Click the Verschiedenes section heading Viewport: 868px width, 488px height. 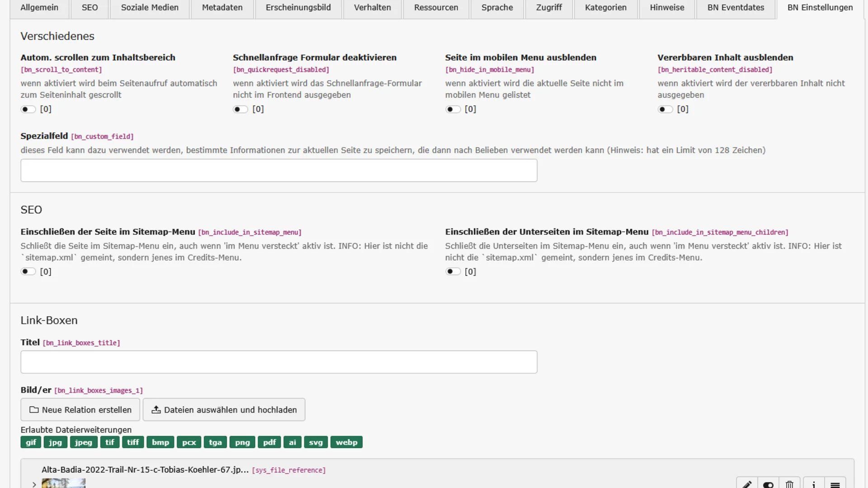click(x=57, y=36)
